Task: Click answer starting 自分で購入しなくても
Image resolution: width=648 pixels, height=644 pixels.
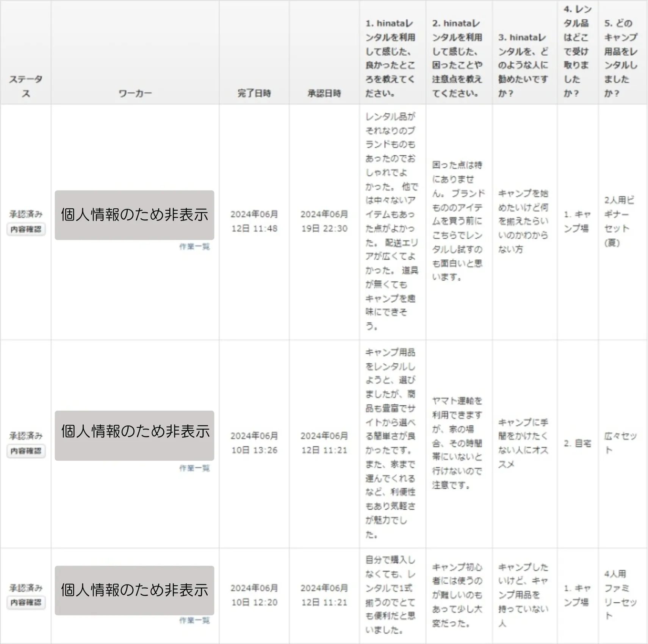Action: (x=390, y=595)
